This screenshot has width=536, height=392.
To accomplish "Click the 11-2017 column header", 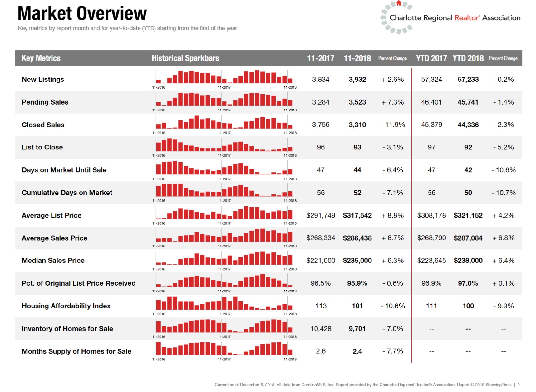I will click(x=320, y=58).
